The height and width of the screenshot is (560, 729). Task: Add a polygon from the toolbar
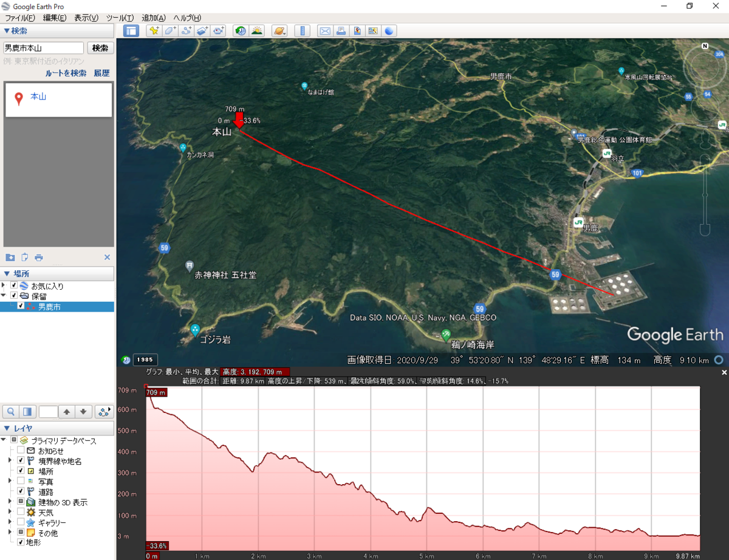(x=171, y=30)
